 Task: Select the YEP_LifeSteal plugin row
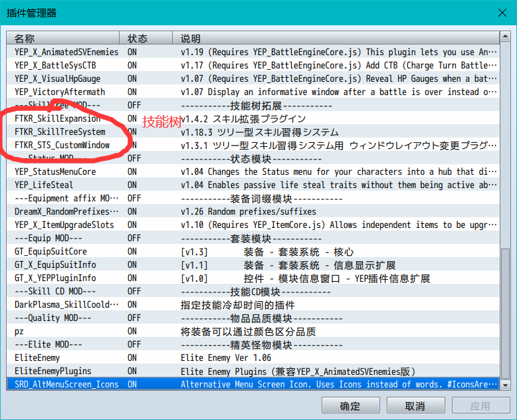click(253, 185)
